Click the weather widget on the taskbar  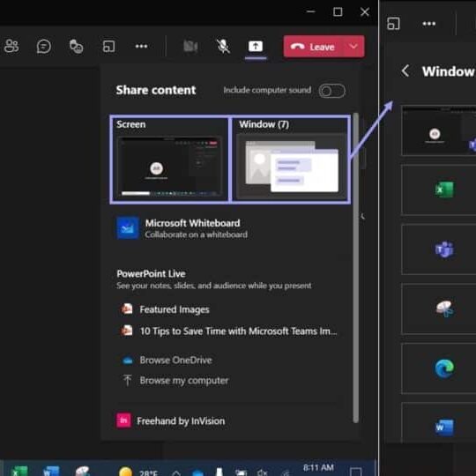pos(138,472)
